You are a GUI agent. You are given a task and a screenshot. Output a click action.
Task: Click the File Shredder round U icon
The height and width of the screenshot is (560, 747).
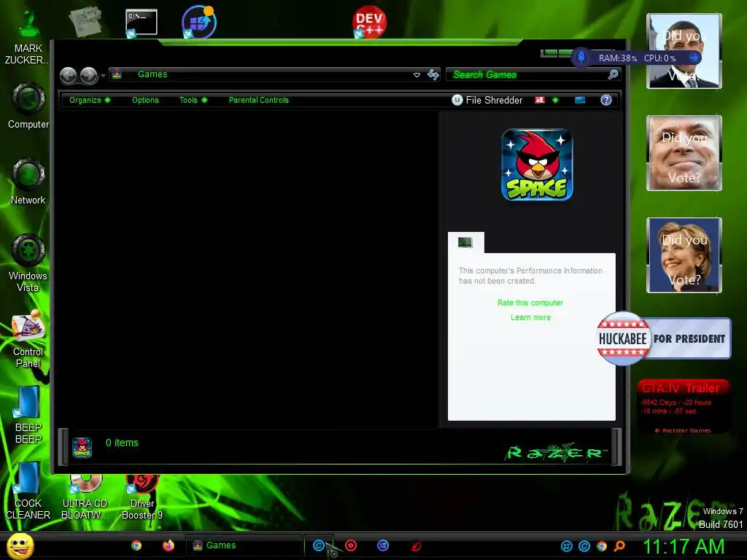(x=457, y=100)
